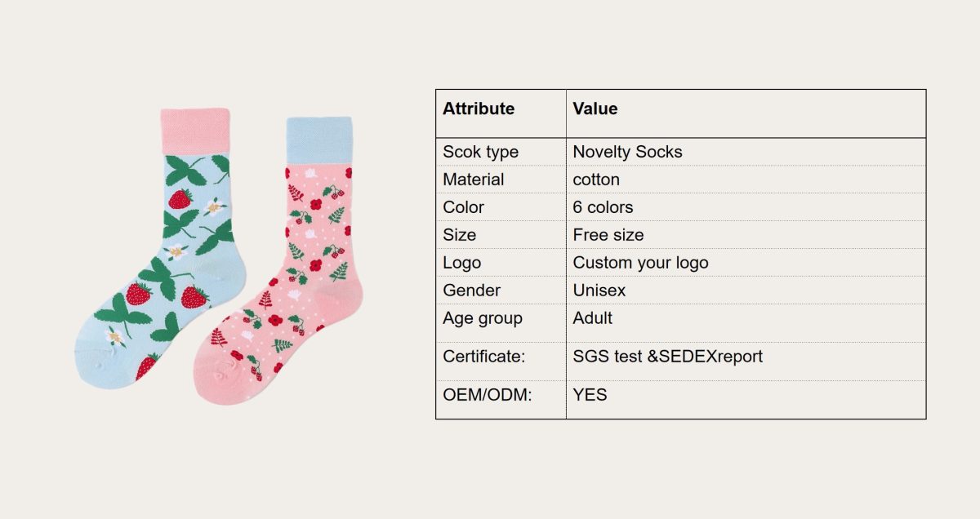Click the 'Adult' value text
The height and width of the screenshot is (519, 980).
coord(593,318)
